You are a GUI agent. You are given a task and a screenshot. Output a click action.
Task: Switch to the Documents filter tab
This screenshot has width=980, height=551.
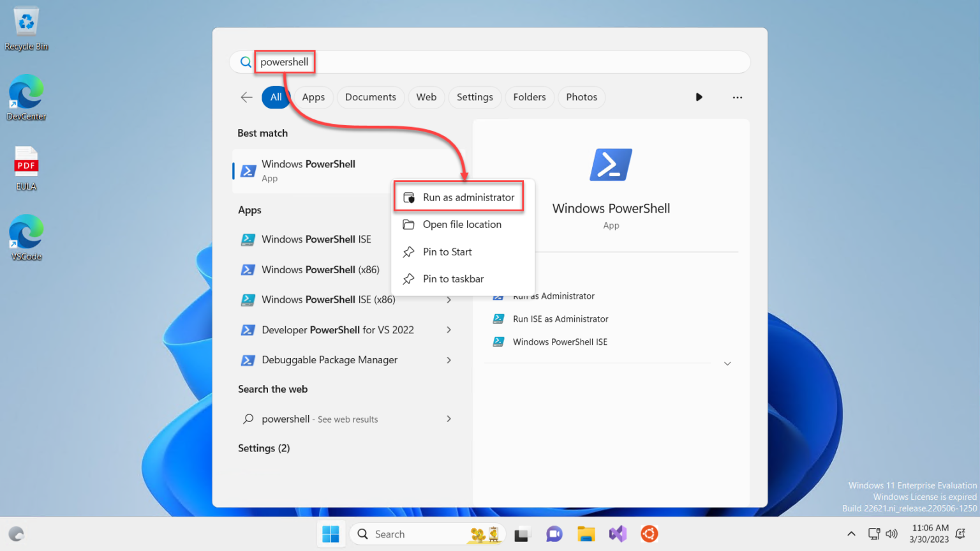pyautogui.click(x=371, y=97)
